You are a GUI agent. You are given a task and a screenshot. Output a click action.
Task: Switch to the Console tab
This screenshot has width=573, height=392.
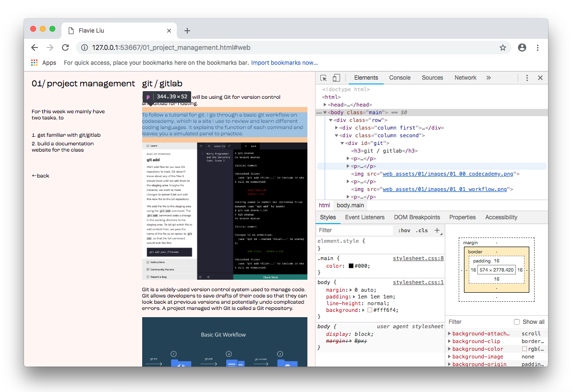point(400,78)
